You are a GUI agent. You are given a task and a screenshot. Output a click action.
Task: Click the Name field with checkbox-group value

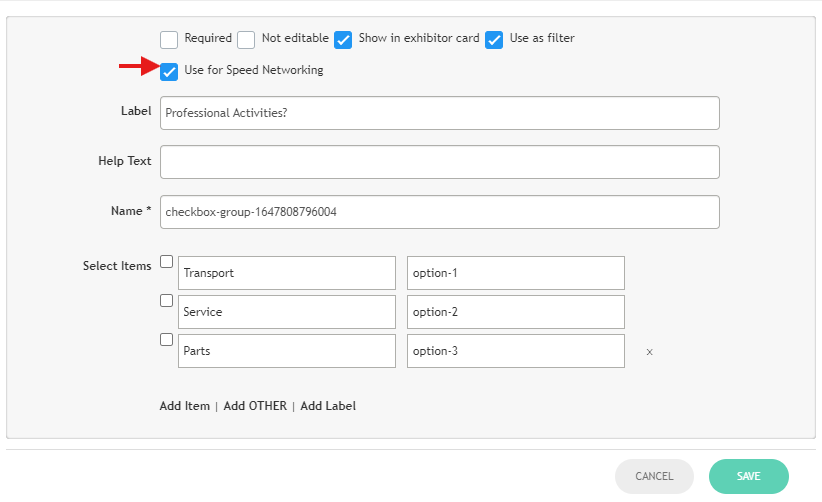(439, 212)
